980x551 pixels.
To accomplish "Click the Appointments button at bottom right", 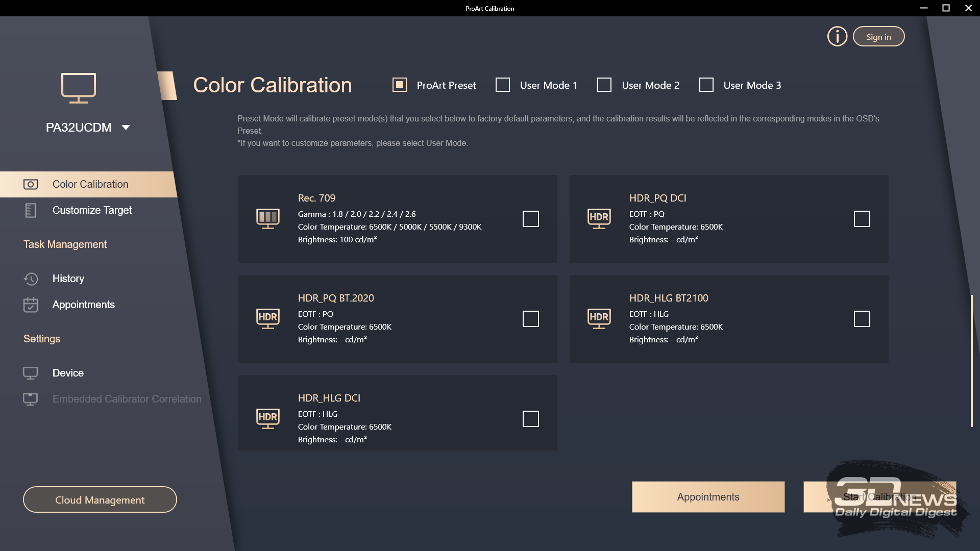I will 708,497.
